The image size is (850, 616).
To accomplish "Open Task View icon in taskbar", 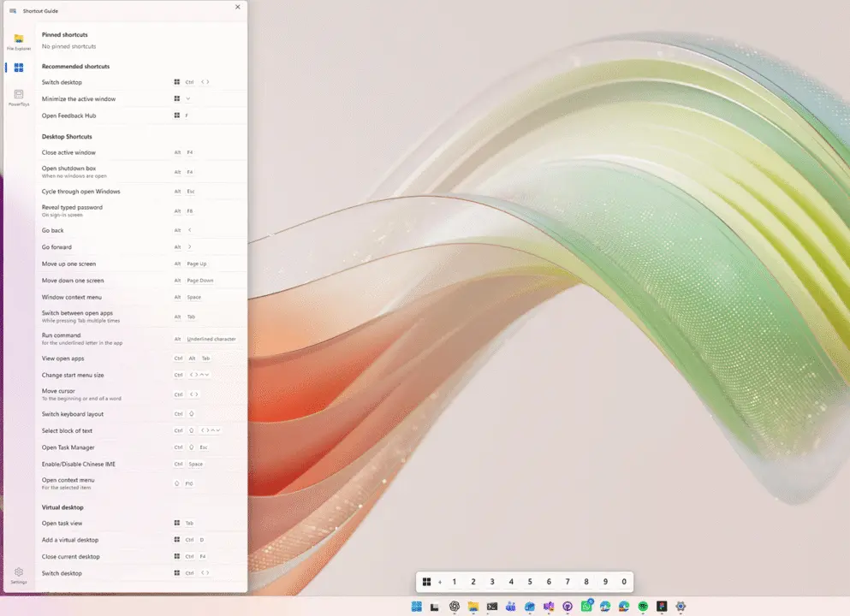I will [435, 607].
